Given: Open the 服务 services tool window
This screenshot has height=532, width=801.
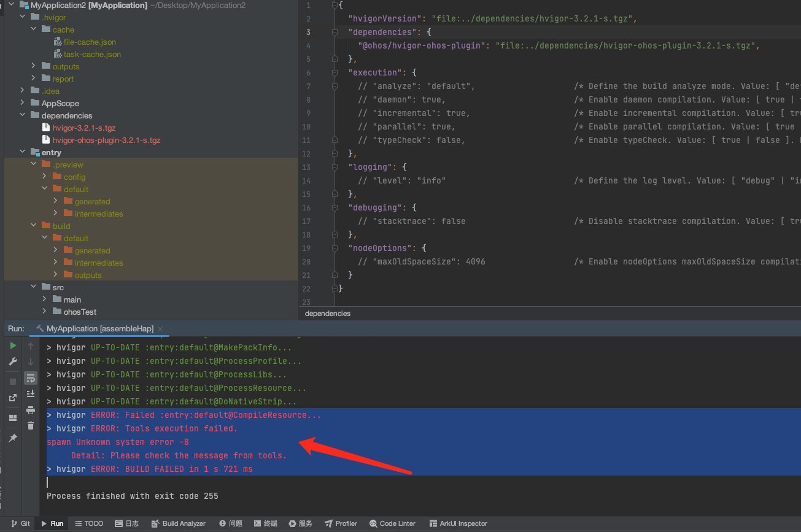Looking at the screenshot, I should [301, 523].
